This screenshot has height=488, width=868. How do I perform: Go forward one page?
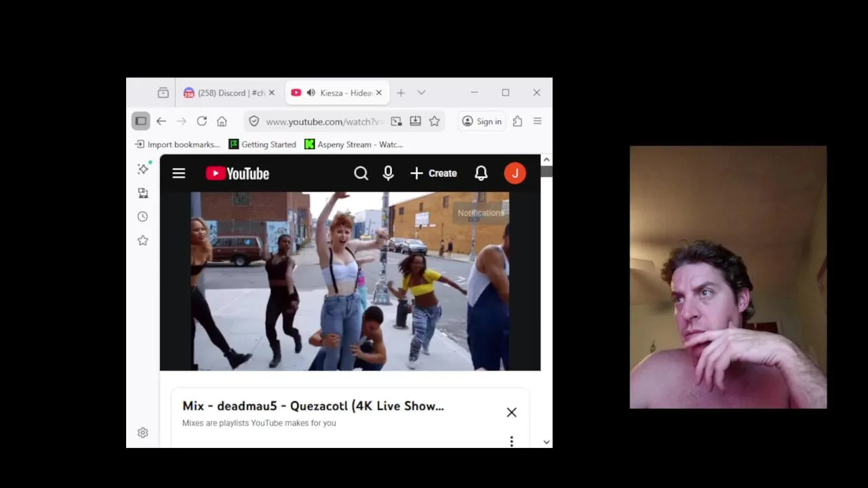pos(181,121)
